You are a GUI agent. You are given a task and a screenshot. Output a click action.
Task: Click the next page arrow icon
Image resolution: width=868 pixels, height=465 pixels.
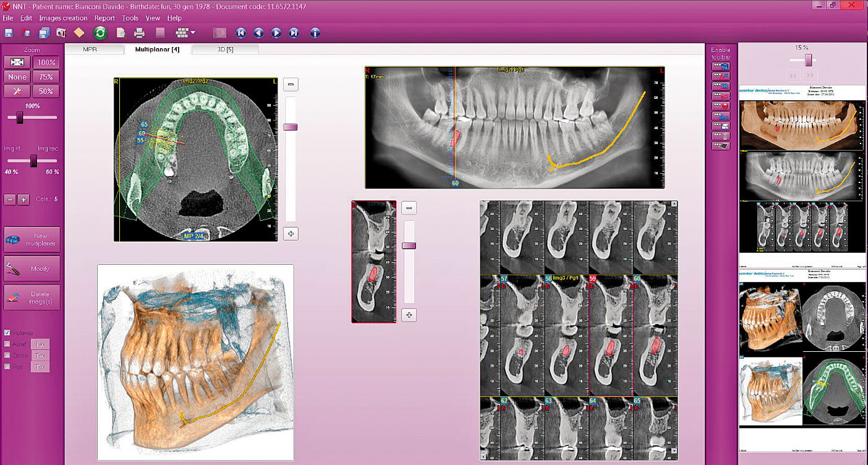pos(276,33)
